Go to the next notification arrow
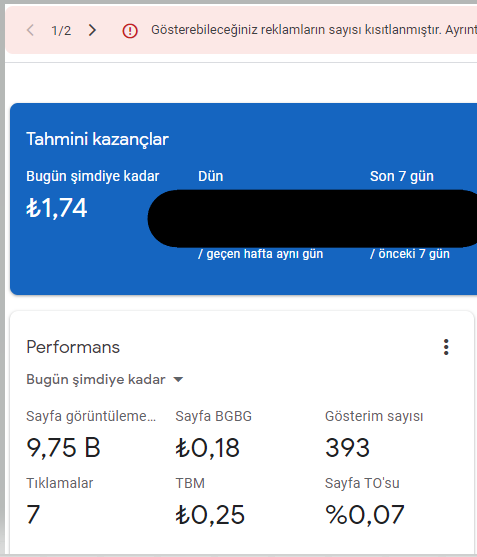This screenshot has height=557, width=477. point(92,30)
